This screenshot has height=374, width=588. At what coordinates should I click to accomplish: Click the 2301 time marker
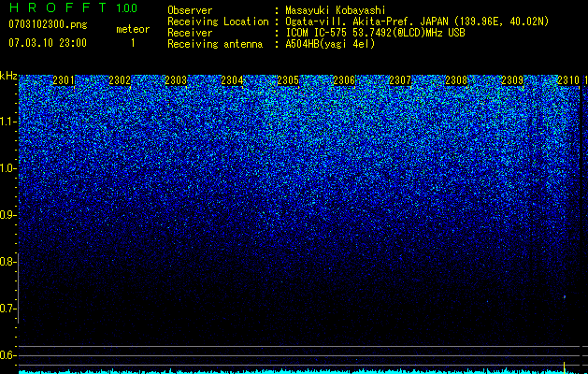click(64, 80)
